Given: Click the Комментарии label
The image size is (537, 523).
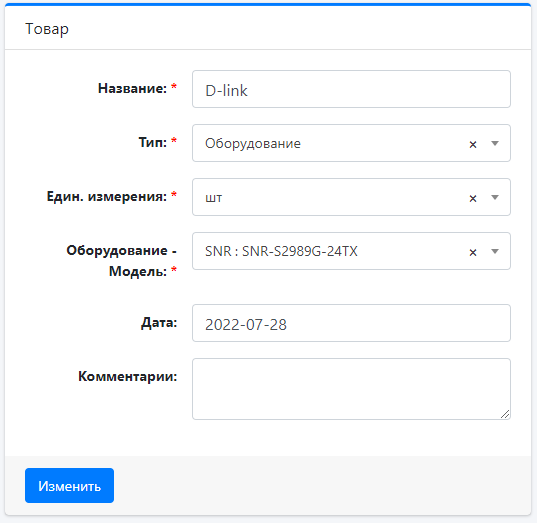Looking at the screenshot, I should coord(127,376).
